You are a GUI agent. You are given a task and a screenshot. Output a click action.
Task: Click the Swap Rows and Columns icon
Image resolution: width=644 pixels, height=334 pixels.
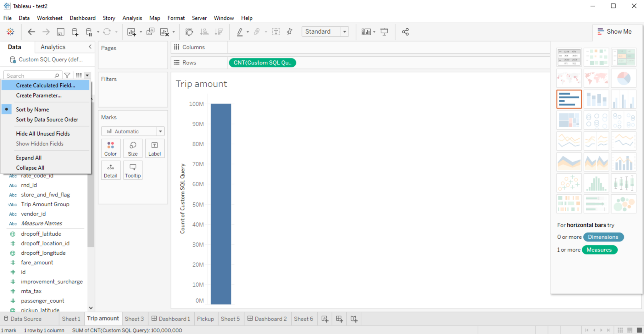pyautogui.click(x=189, y=32)
